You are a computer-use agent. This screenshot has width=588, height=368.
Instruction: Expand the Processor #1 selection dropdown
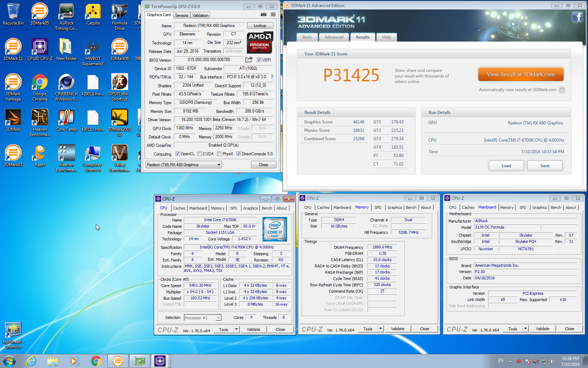[218, 318]
